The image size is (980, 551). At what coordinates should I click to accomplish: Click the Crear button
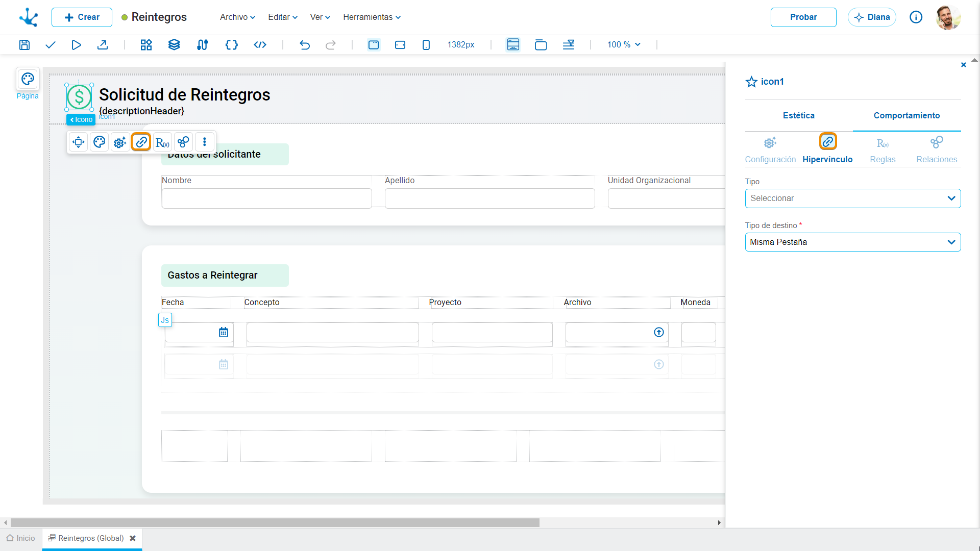(x=82, y=17)
